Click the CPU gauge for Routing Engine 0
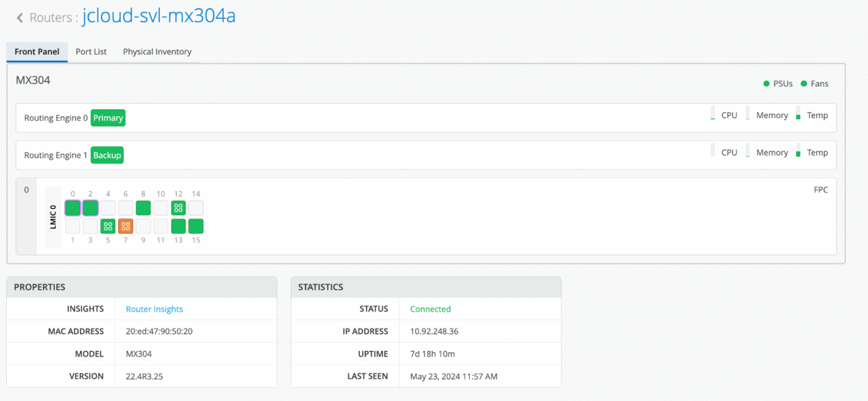The image size is (868, 401). (x=713, y=114)
